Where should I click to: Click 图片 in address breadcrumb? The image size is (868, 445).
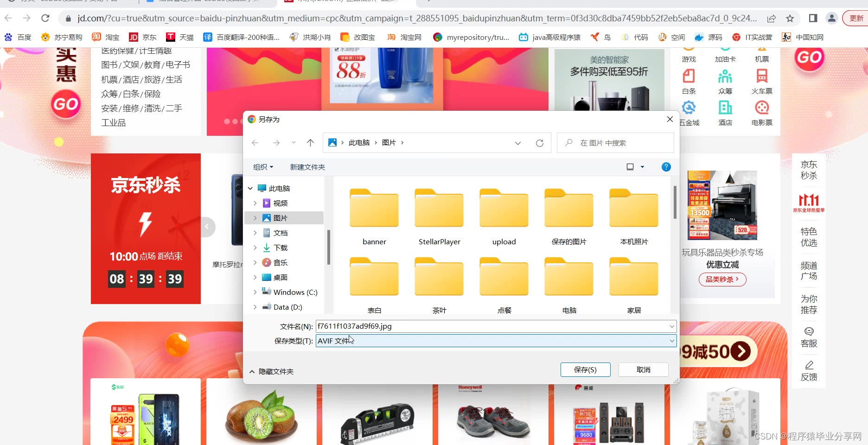click(389, 143)
